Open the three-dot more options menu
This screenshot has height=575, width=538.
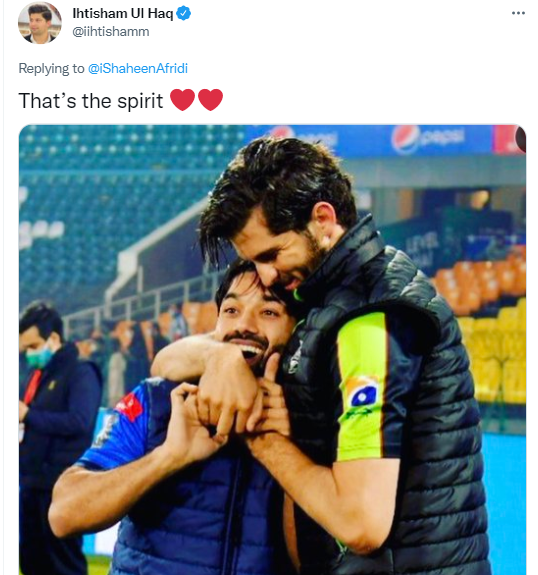(518, 13)
